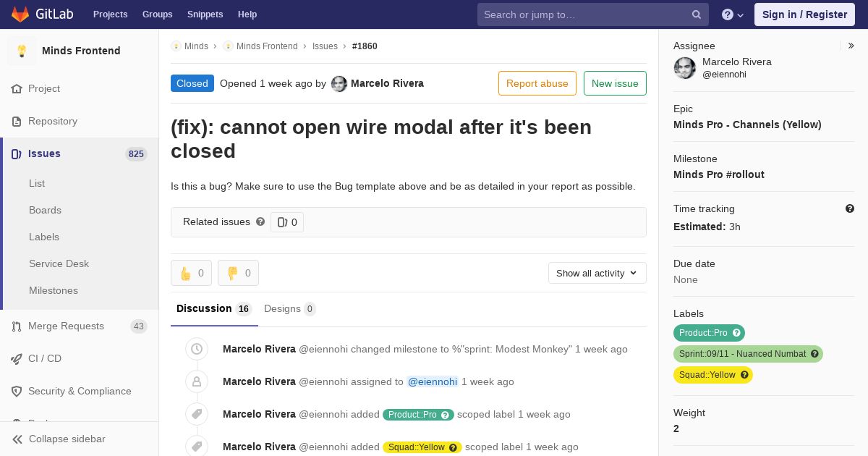Open the Issues List sidebar link

click(37, 183)
